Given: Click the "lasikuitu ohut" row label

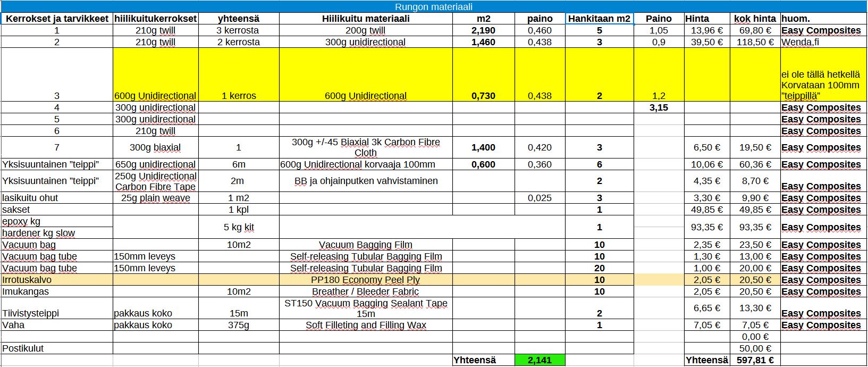Looking at the screenshot, I should coord(57,198).
